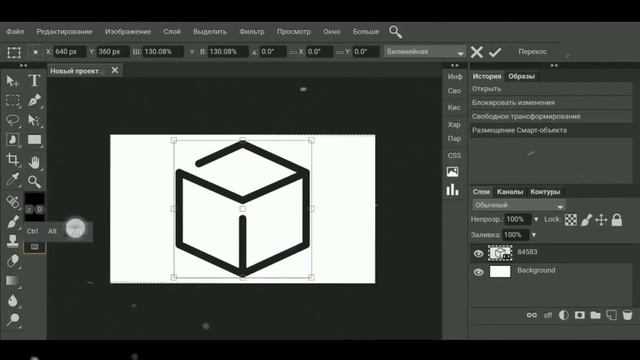
Task: Collapse the narrow side panel arrows
Action: pos(454,65)
